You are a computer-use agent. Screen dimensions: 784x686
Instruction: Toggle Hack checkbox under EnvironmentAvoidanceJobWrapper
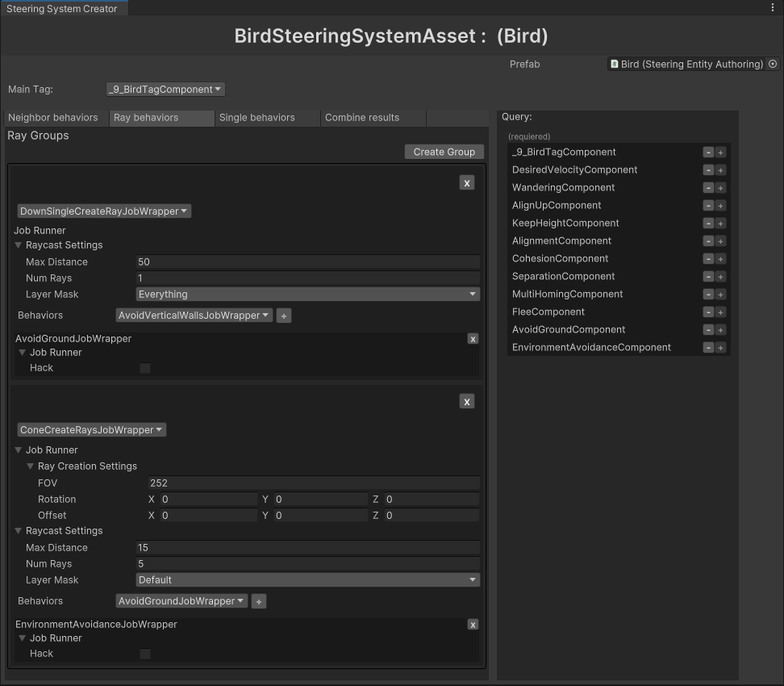pyautogui.click(x=145, y=654)
